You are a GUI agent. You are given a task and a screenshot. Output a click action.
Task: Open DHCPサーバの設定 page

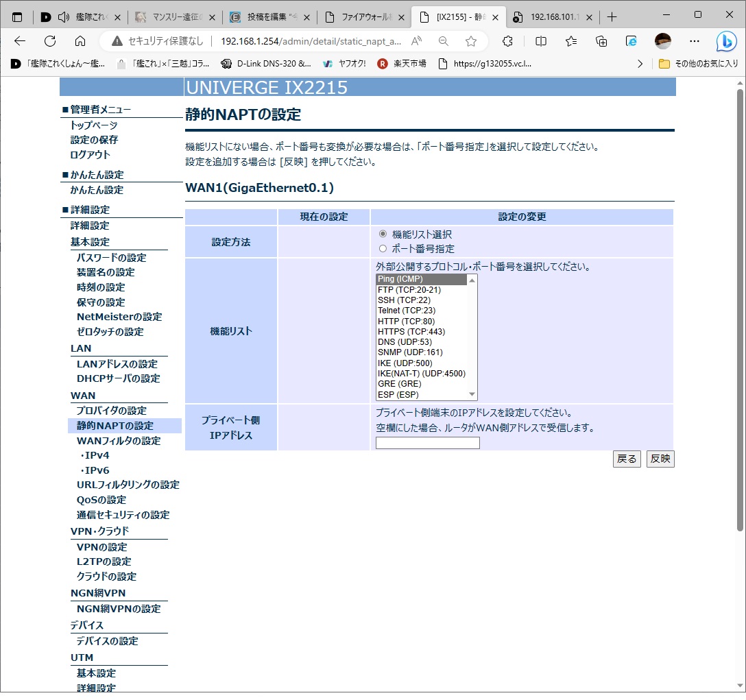pyautogui.click(x=119, y=378)
